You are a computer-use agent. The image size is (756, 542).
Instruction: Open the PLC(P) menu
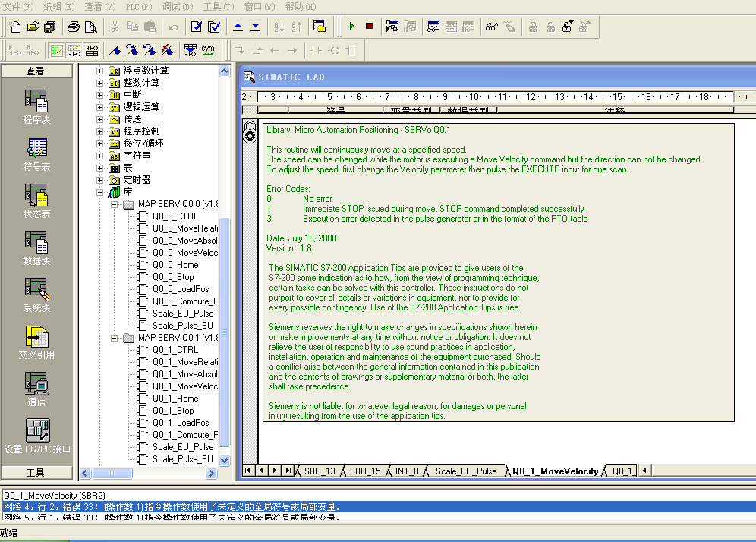click(x=138, y=6)
